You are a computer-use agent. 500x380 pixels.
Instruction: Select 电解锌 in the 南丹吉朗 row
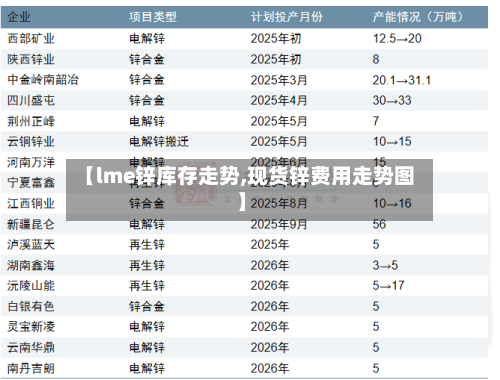click(x=147, y=368)
